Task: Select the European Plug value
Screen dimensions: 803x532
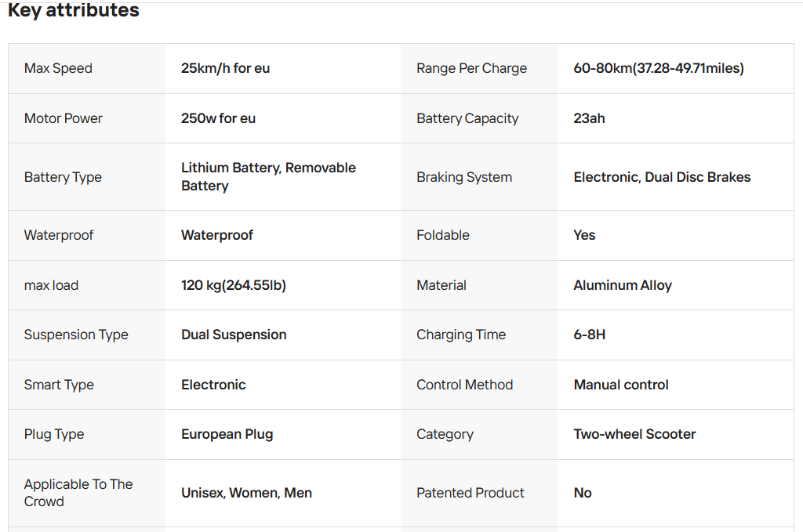Action: click(227, 434)
